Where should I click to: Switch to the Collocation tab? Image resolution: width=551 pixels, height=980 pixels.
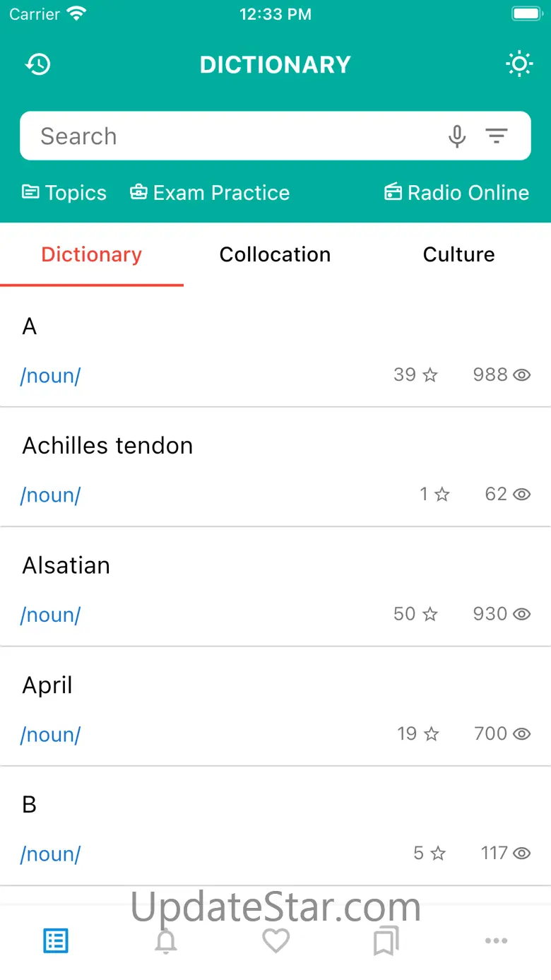pos(275,254)
